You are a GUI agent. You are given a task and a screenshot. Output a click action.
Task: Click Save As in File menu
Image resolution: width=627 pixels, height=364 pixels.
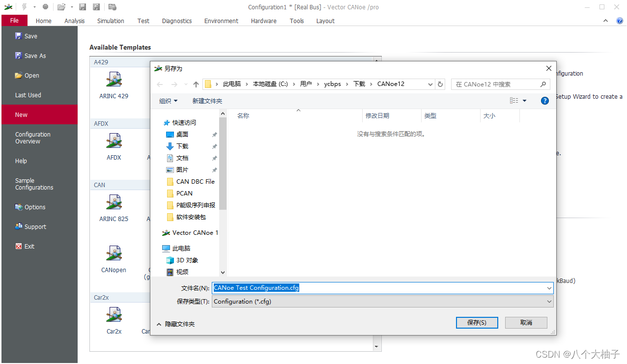39,56
